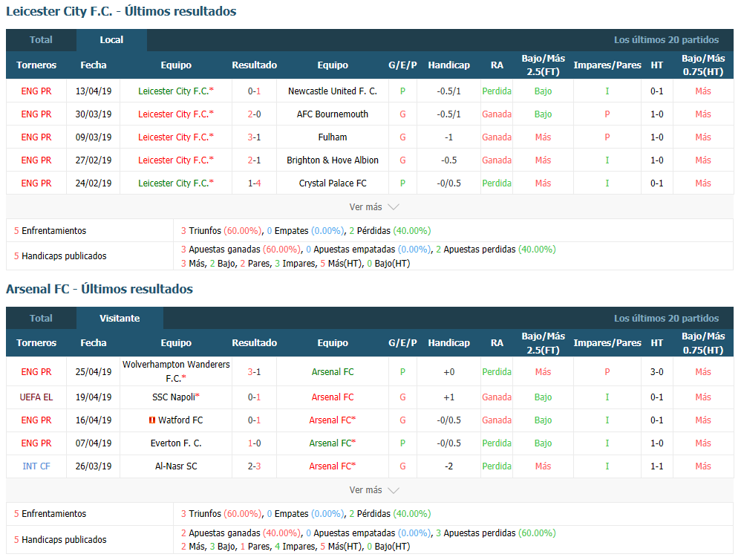Open Everton F. C. team link

tap(176, 443)
